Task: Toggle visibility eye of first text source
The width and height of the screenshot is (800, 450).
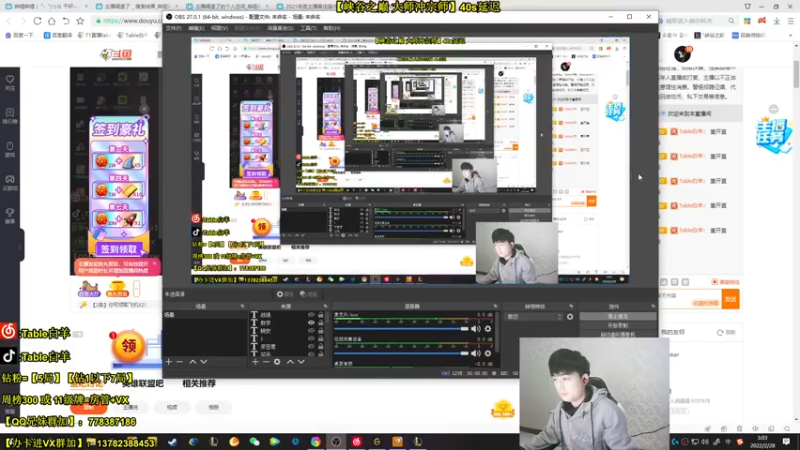Action: pyautogui.click(x=311, y=315)
